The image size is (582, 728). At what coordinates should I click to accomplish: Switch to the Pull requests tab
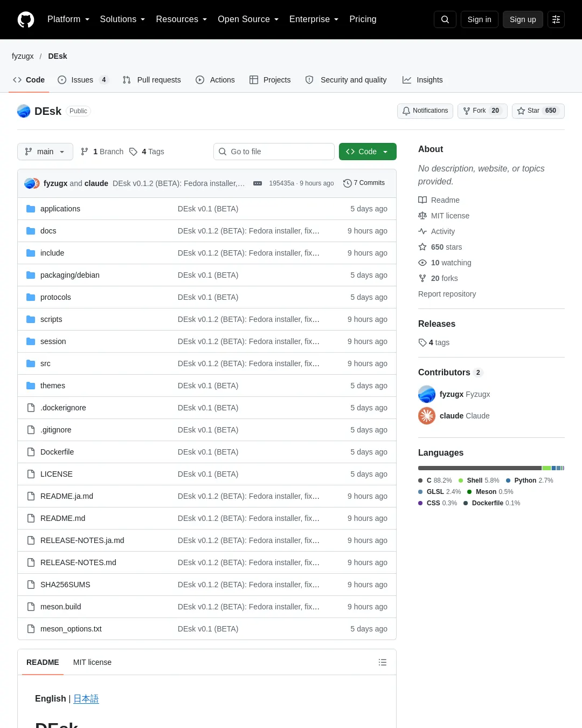tap(152, 80)
